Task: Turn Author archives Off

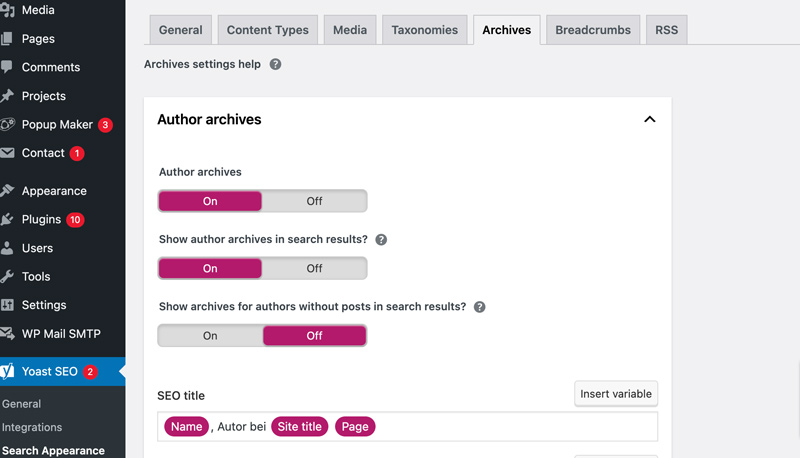Action: 314,201
